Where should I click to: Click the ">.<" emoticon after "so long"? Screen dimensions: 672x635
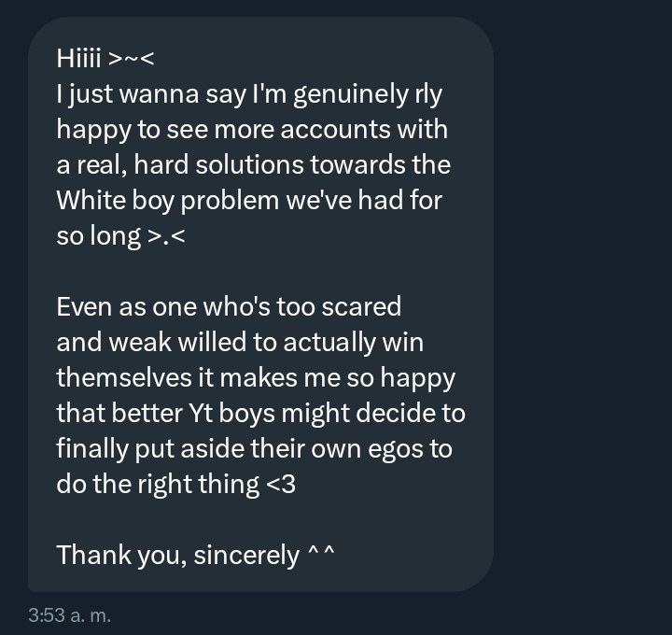tap(166, 235)
